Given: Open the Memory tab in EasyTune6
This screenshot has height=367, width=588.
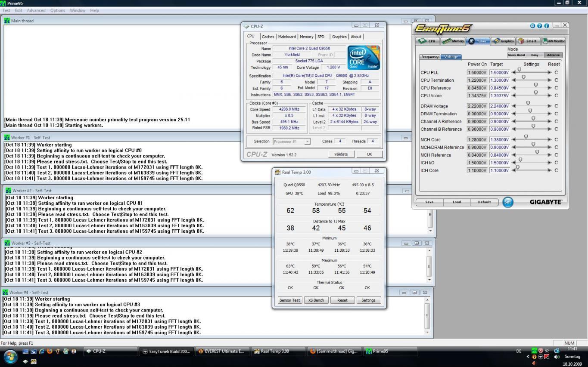Looking at the screenshot, I should coord(453,41).
